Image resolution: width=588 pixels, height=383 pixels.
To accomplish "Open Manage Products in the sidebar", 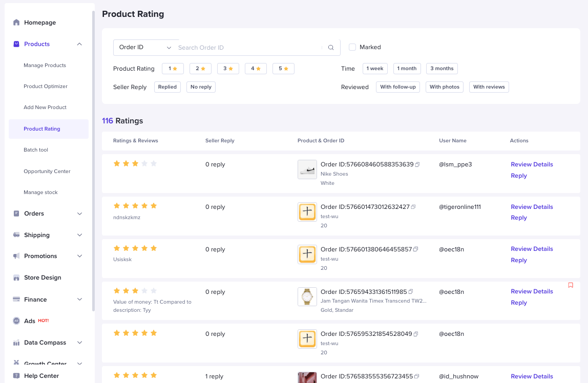I will point(45,66).
